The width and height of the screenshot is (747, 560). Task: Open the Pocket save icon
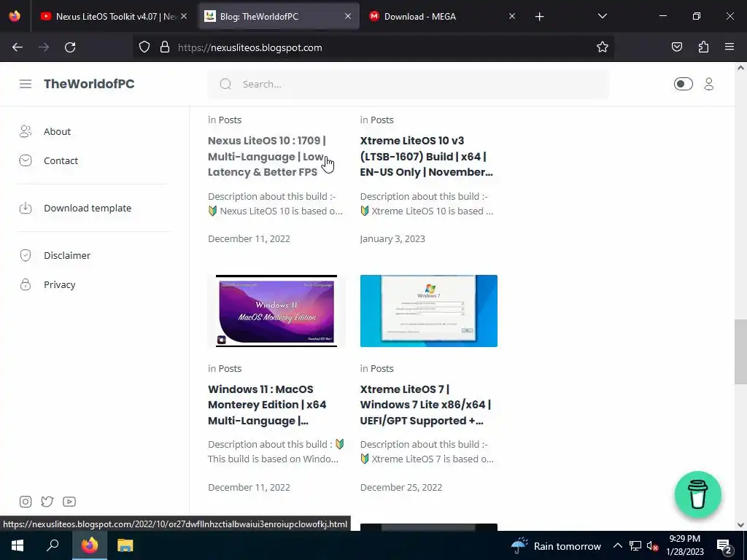coord(677,47)
